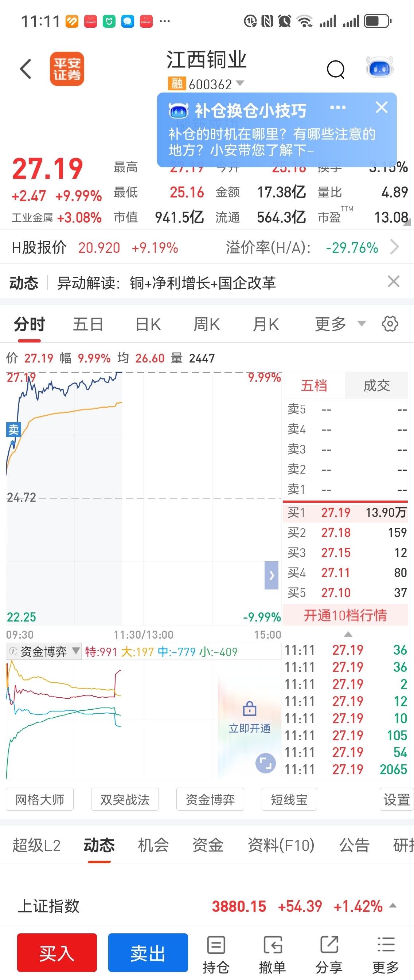The width and height of the screenshot is (414, 980).
Task: Open the 双突战法 tool
Action: click(125, 800)
